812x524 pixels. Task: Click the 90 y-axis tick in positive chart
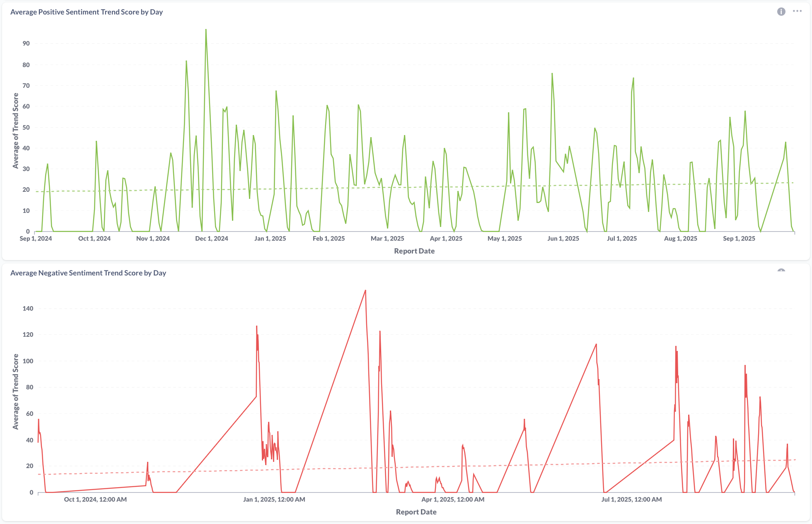(x=26, y=43)
